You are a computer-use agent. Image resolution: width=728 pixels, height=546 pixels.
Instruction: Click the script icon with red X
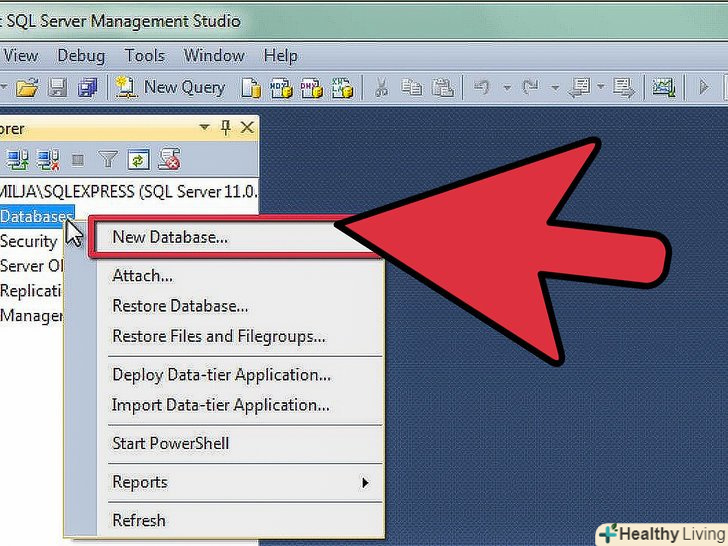click(x=169, y=159)
